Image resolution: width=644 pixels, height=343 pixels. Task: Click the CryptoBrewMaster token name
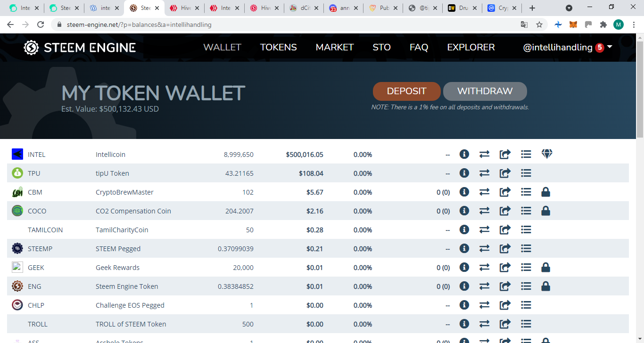pos(124,192)
